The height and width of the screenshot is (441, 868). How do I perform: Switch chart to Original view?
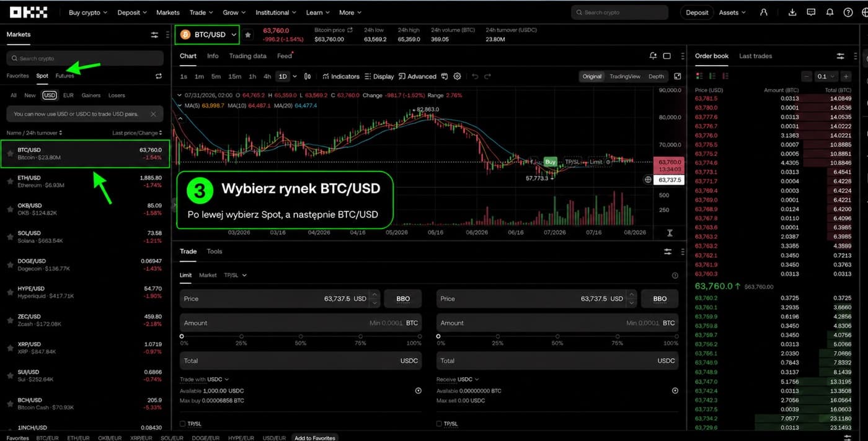coord(591,76)
